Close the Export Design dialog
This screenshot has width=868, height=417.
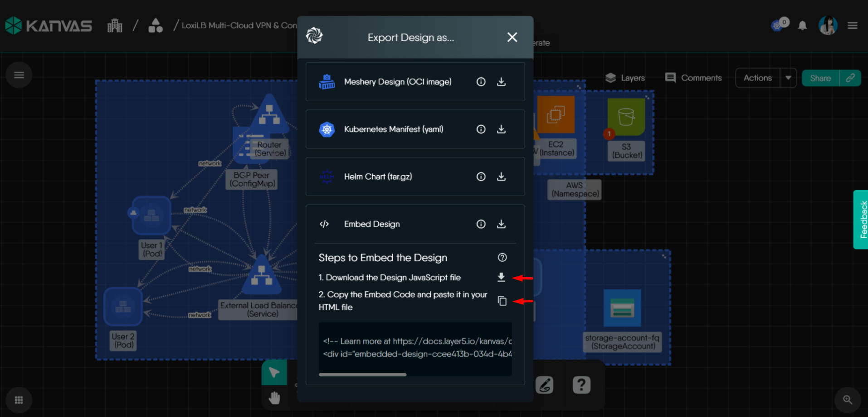(512, 37)
